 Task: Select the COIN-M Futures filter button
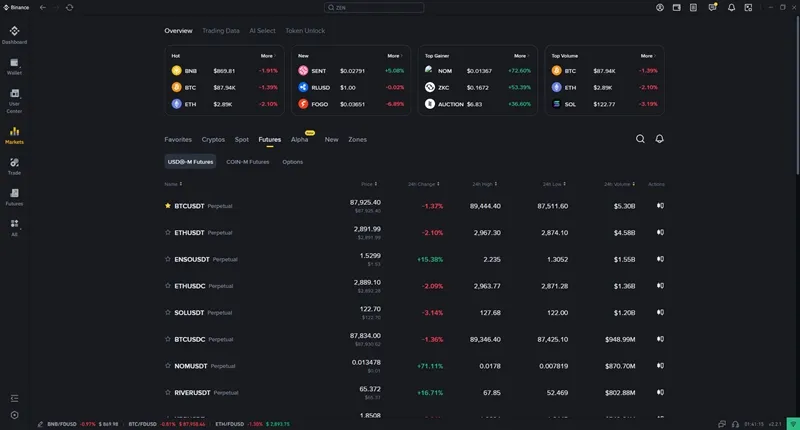[247, 161]
